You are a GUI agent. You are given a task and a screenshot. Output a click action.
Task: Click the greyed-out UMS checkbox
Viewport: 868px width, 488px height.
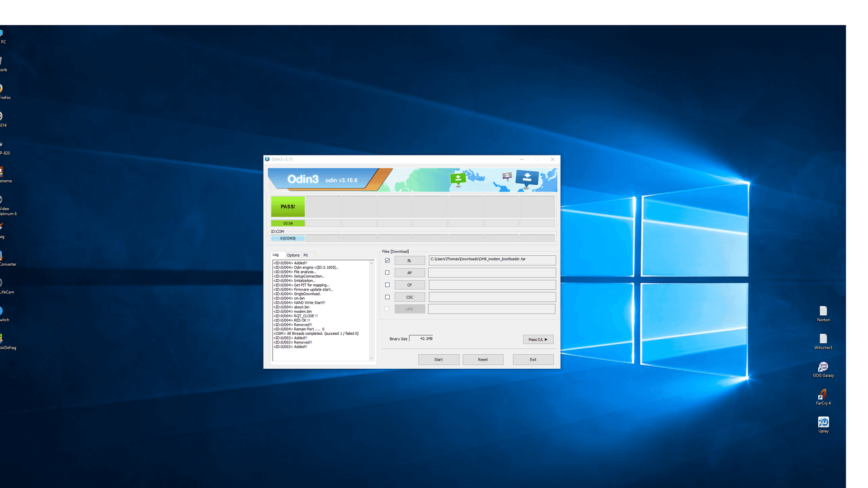click(x=387, y=309)
